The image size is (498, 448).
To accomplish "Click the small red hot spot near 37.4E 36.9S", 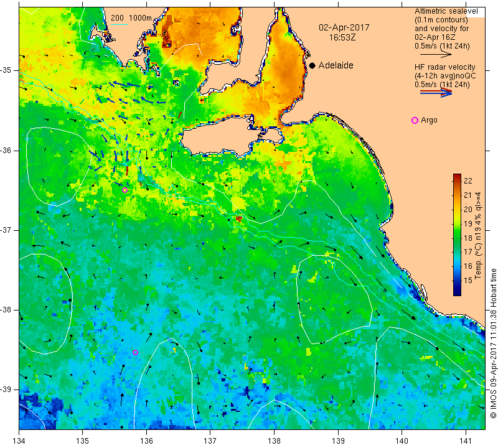I will point(239,218).
